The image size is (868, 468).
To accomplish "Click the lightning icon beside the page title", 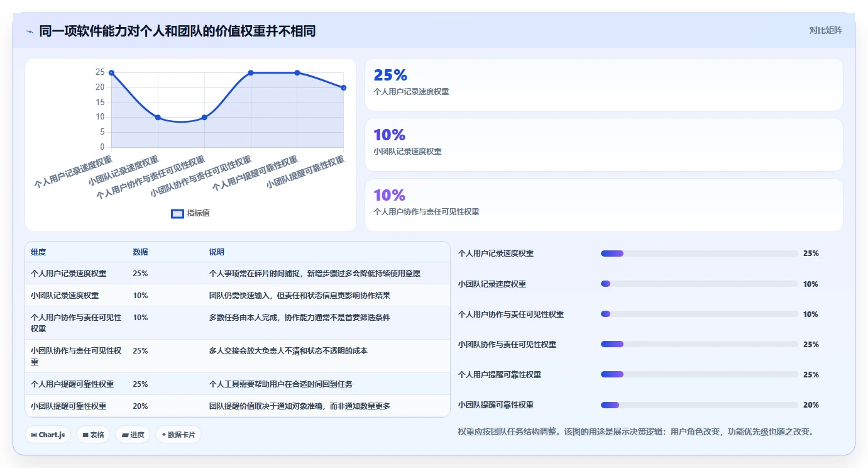I will 30,31.
